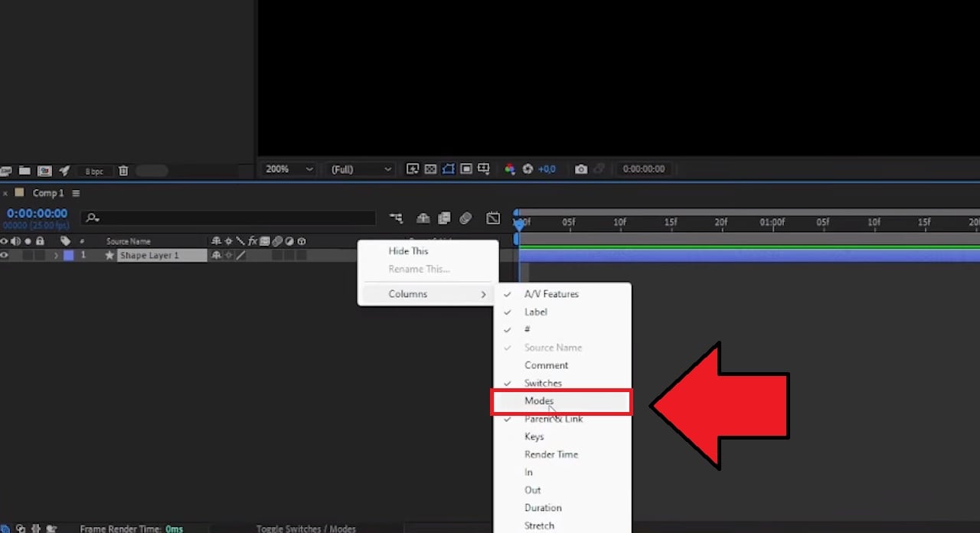
Task: Expand Shape Layer 1 properties
Action: [x=56, y=256]
